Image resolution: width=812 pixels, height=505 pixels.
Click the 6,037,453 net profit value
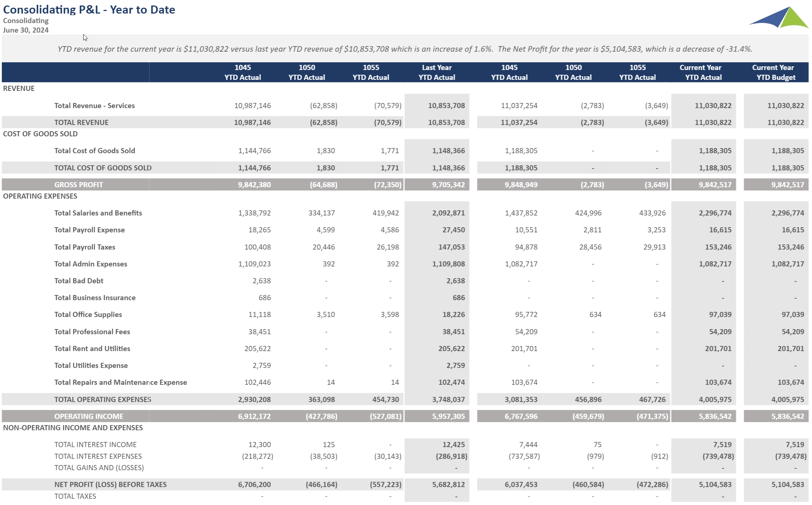click(x=521, y=484)
